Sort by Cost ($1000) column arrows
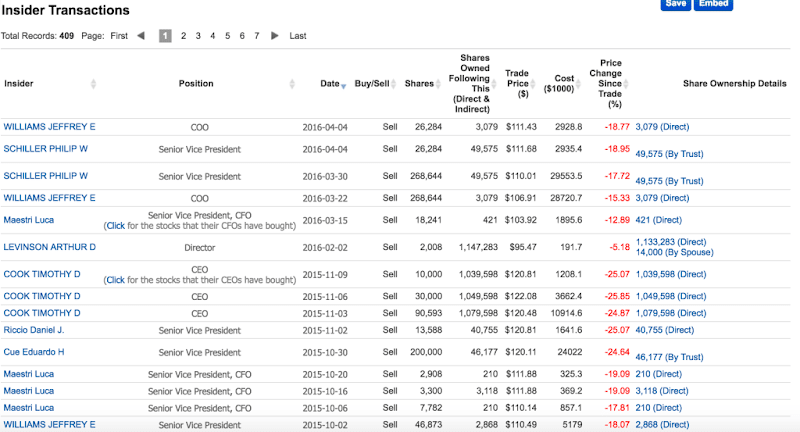 pos(578,84)
